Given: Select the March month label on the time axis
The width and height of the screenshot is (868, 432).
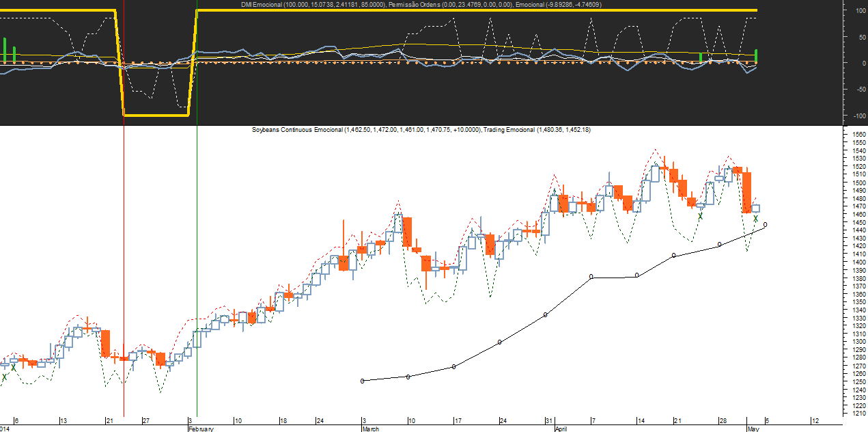Looking at the screenshot, I should (x=371, y=429).
